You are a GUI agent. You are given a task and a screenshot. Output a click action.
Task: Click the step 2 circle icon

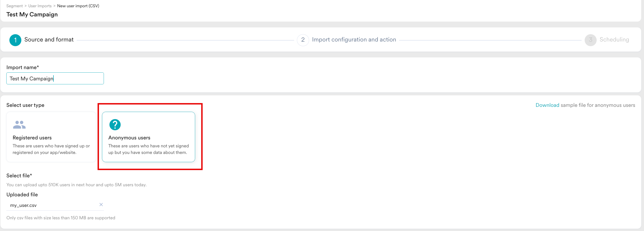click(303, 40)
